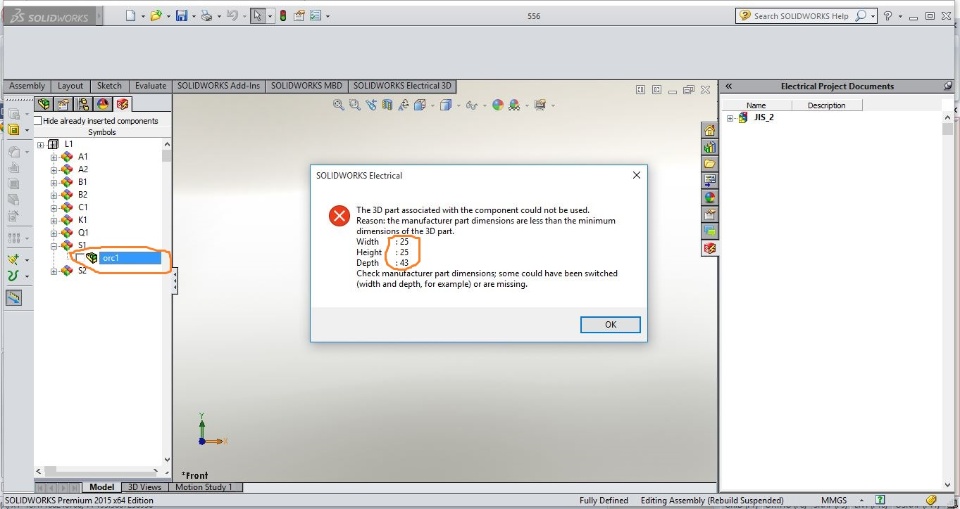960x509 pixels.
Task: Click the Save disk icon
Action: coord(181,16)
